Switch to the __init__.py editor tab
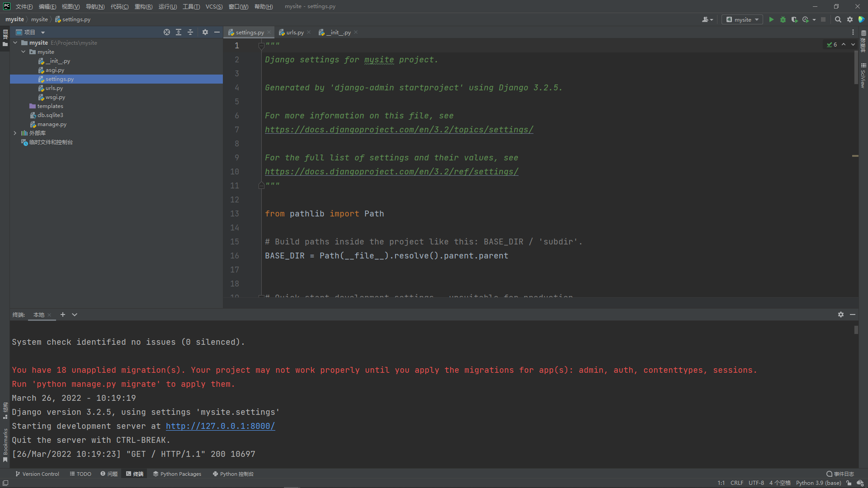This screenshot has height=488, width=868. (338, 32)
